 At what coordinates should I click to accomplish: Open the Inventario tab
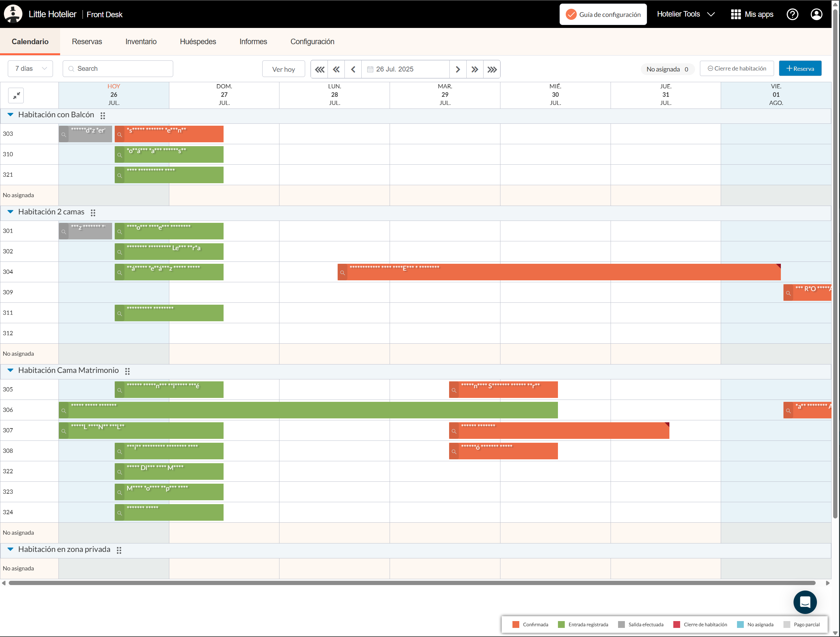click(x=141, y=42)
